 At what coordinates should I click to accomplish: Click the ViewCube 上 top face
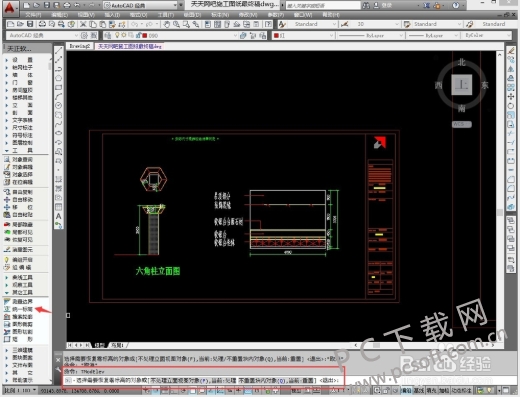point(462,85)
